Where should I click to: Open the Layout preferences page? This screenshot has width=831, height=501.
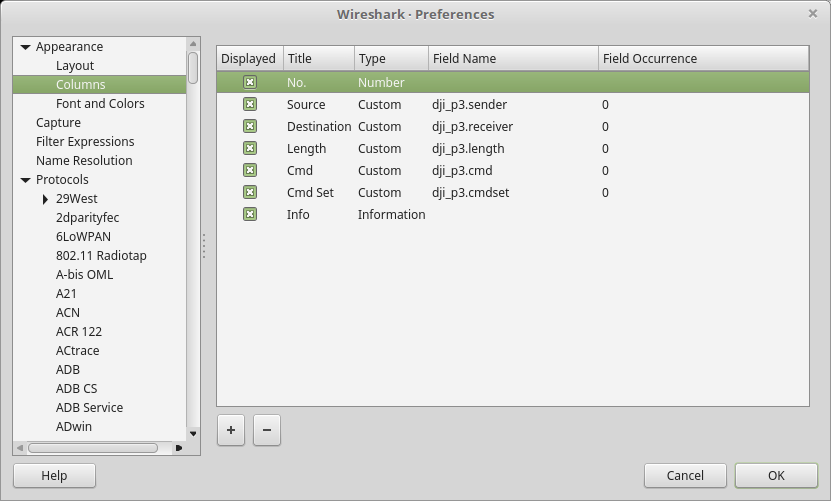pos(75,65)
